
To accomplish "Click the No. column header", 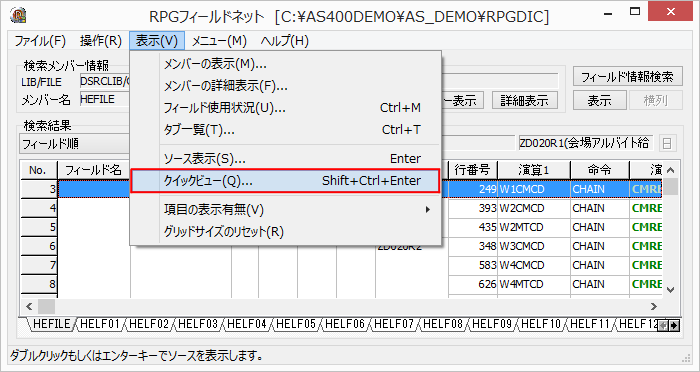I will tap(38, 170).
